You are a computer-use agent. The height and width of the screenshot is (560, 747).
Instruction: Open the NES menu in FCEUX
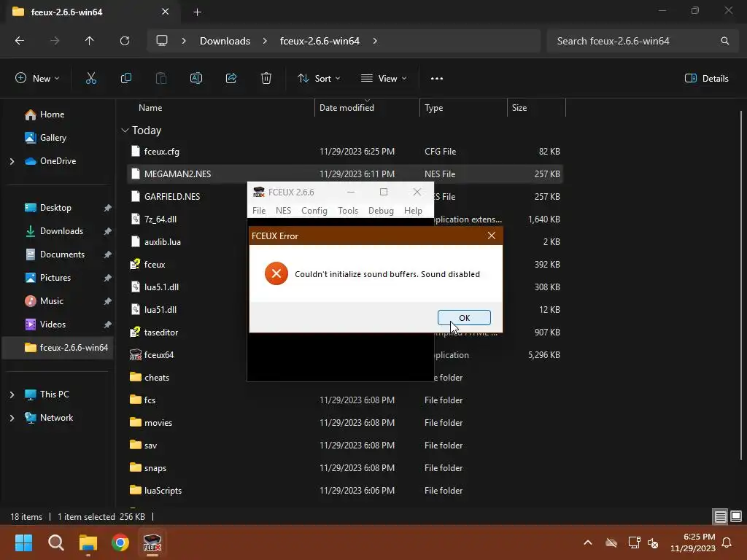tap(283, 211)
